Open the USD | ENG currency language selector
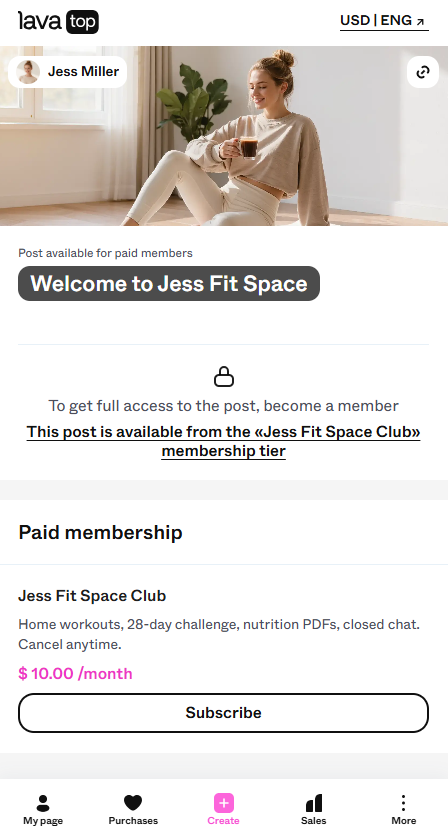The width and height of the screenshot is (448, 837). click(x=384, y=21)
